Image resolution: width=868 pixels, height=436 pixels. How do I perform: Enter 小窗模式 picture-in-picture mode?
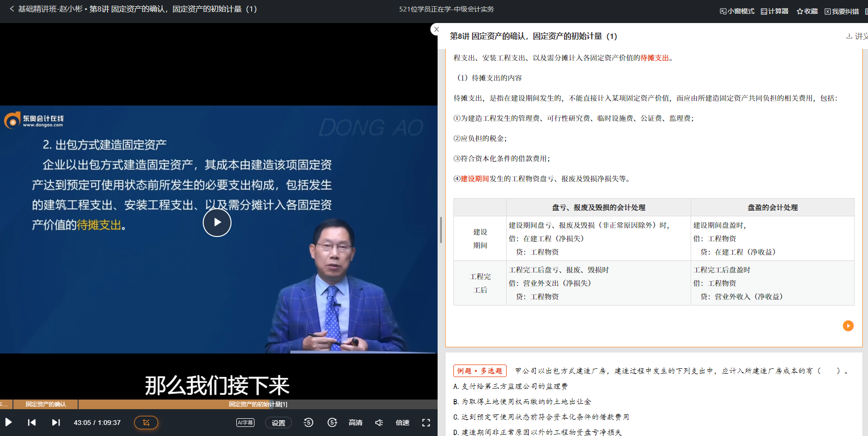point(736,11)
